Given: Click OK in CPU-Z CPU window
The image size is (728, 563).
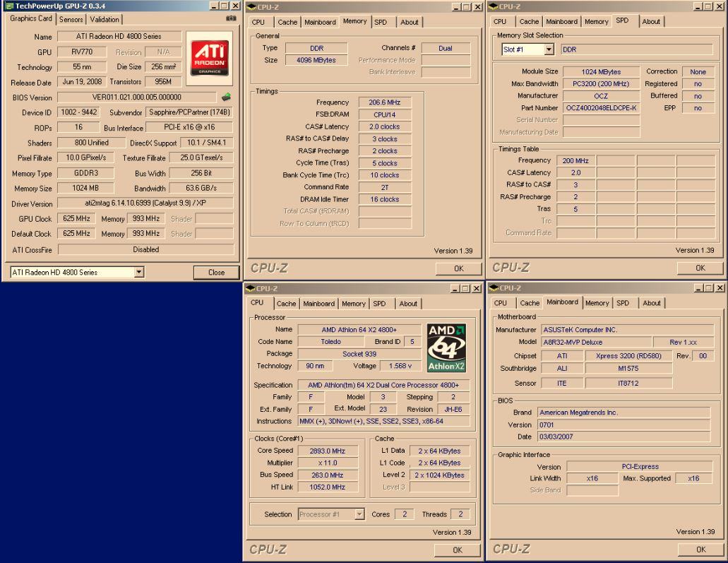Looking at the screenshot, I should click(458, 550).
